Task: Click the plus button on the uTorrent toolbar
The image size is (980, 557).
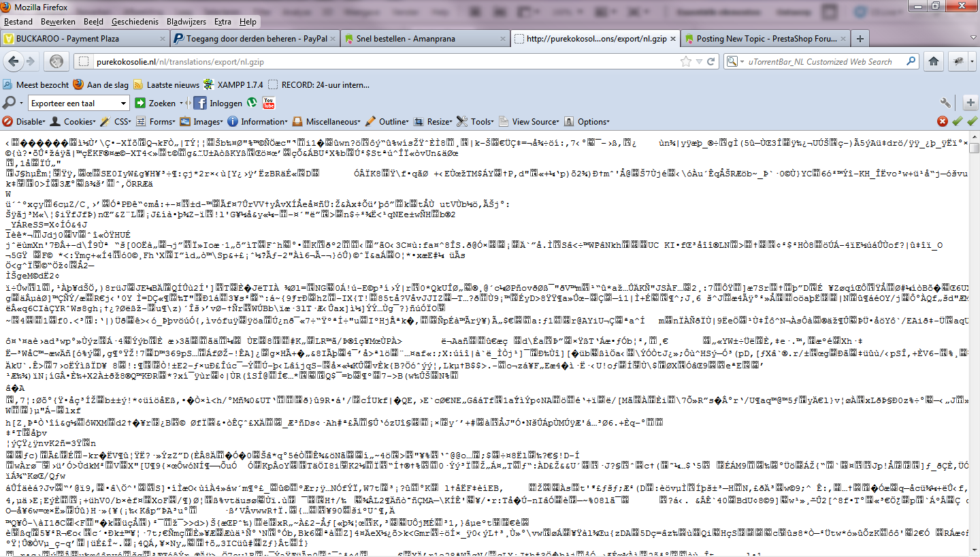Action: [x=970, y=103]
